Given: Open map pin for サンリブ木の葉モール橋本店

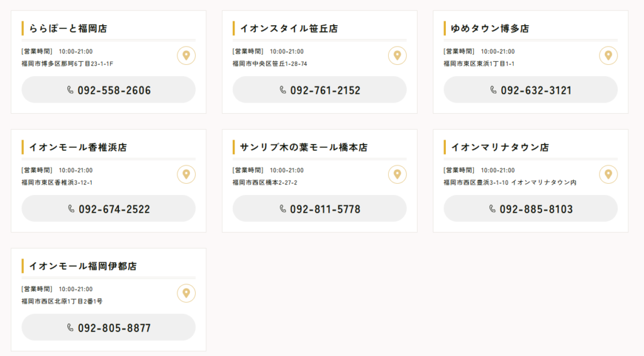Looking at the screenshot, I should (x=397, y=174).
